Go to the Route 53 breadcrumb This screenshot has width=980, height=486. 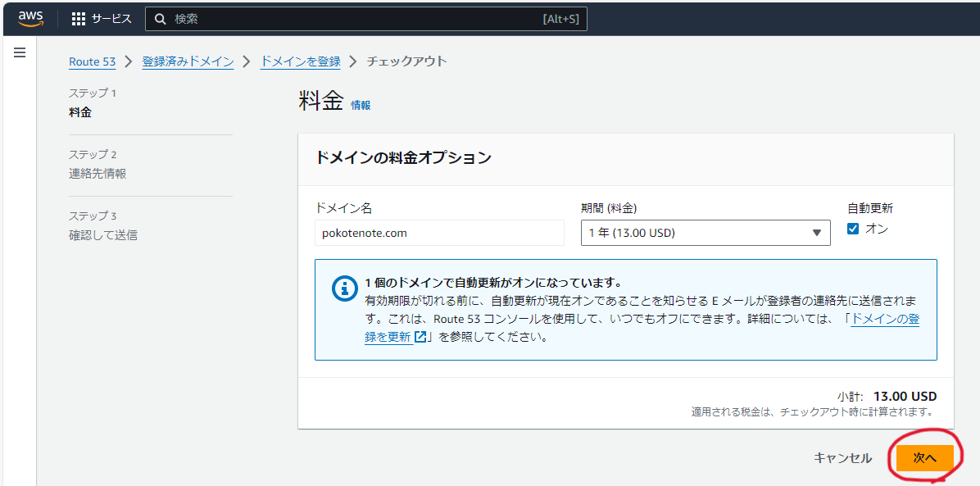[x=93, y=62]
